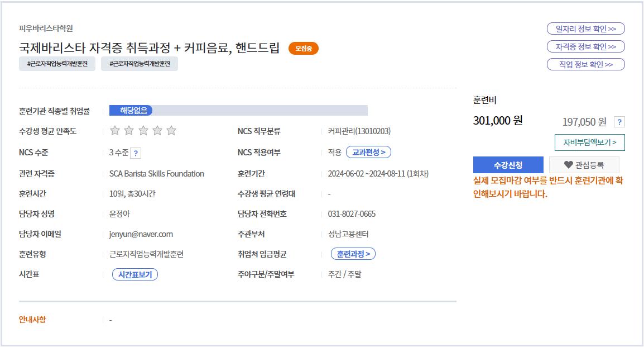Open the 일자리 정보 확인 link
Image resolution: width=644 pixels, height=347 pixels.
pos(585,29)
